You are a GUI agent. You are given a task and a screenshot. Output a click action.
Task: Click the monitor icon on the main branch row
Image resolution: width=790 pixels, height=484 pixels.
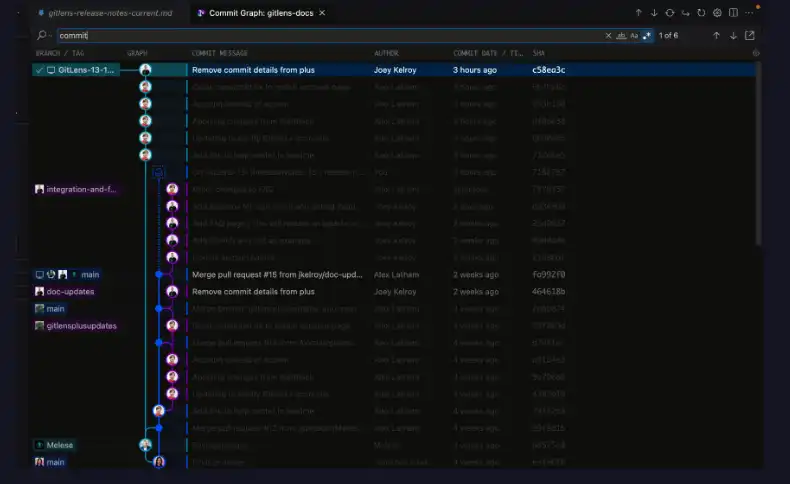pos(39,274)
